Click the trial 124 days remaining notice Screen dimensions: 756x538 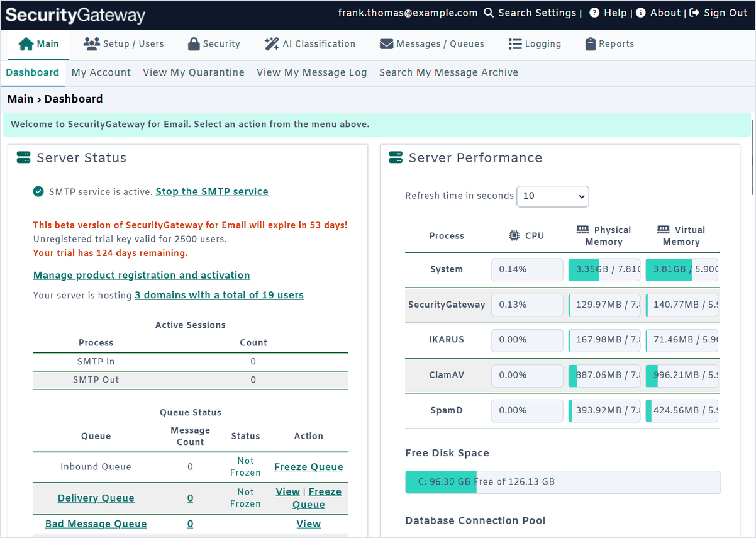point(110,254)
